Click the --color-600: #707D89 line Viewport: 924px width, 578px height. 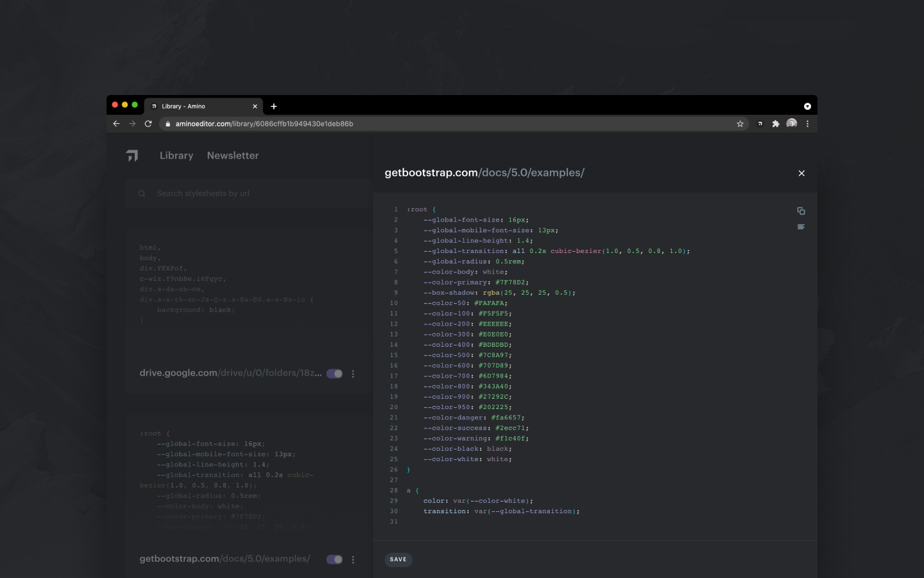468,365
